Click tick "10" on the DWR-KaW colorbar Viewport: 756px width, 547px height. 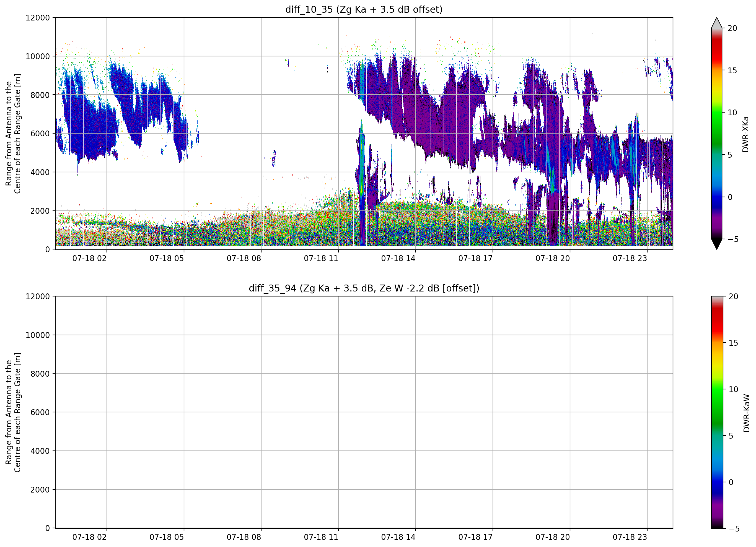point(733,389)
